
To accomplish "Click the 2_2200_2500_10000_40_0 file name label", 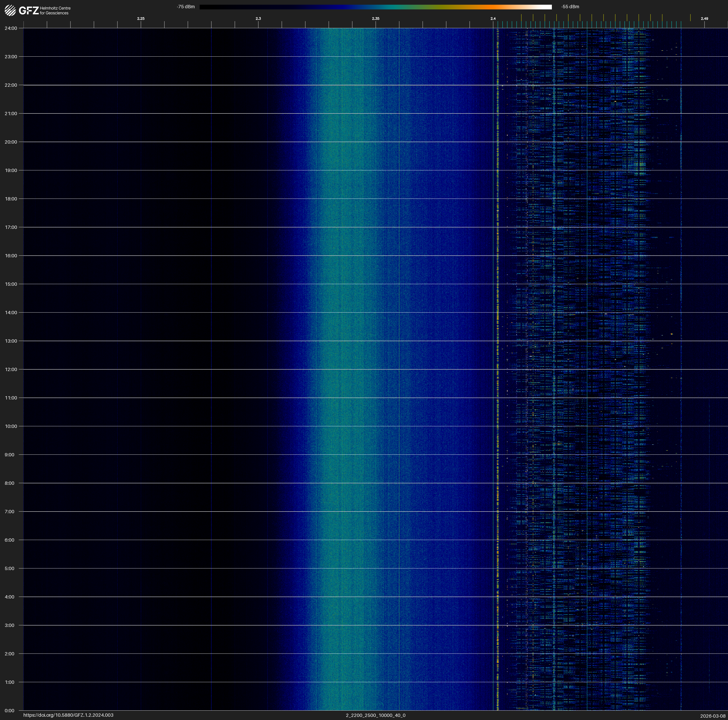I will tap(376, 715).
